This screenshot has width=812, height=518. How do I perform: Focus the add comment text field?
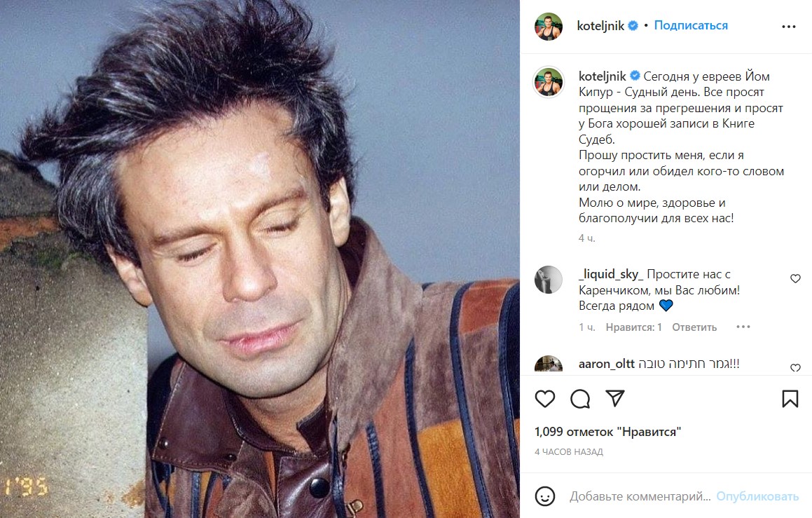click(640, 496)
